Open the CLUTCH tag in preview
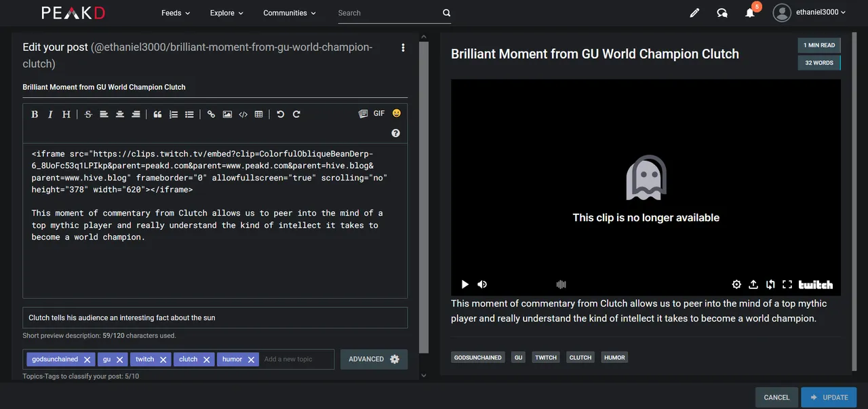Image resolution: width=868 pixels, height=409 pixels. pos(580,357)
